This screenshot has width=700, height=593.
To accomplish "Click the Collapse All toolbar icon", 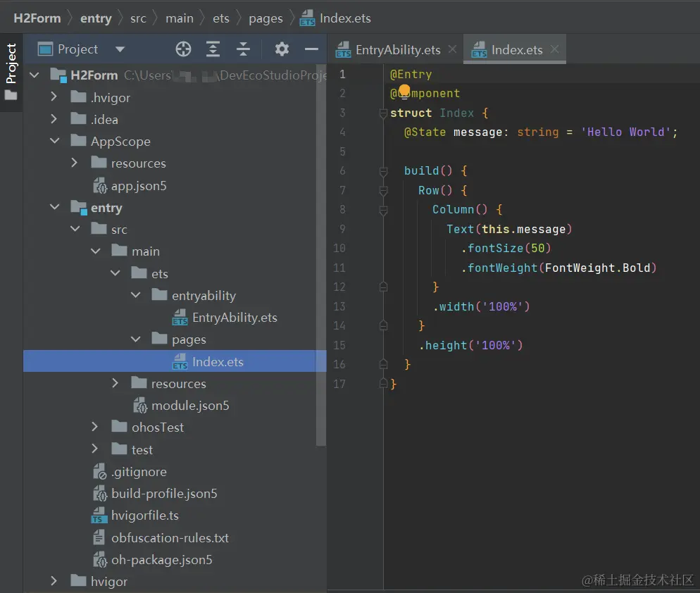I will [x=243, y=49].
